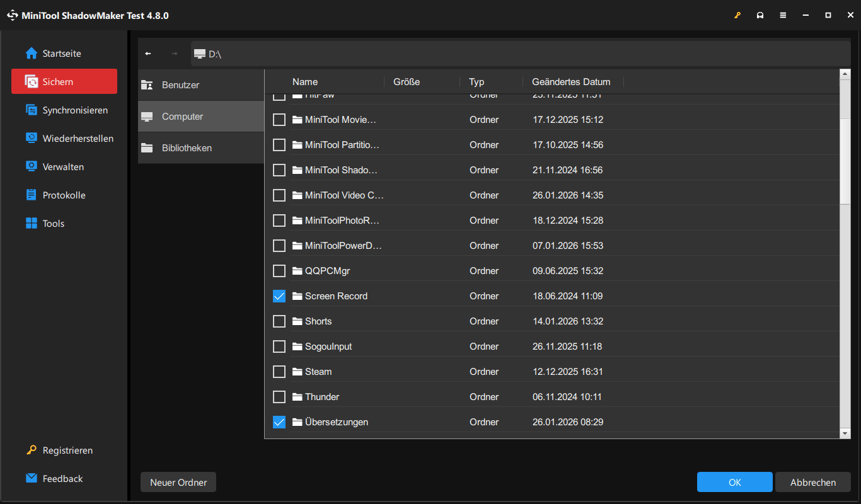The image size is (861, 504).
Task: Create a folder with Neuer Ordner
Action: (x=178, y=482)
